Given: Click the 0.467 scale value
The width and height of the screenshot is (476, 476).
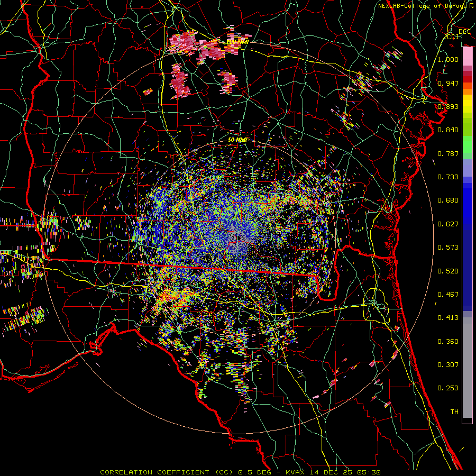Looking at the screenshot, I should coord(448,295).
